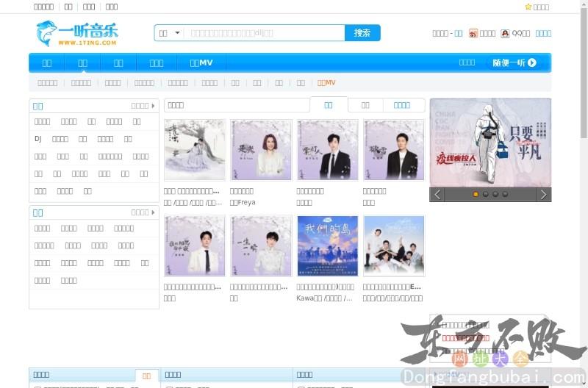This screenshot has height=388, width=588.
Task: Click the favorites star icon at top right
Action: click(528, 7)
